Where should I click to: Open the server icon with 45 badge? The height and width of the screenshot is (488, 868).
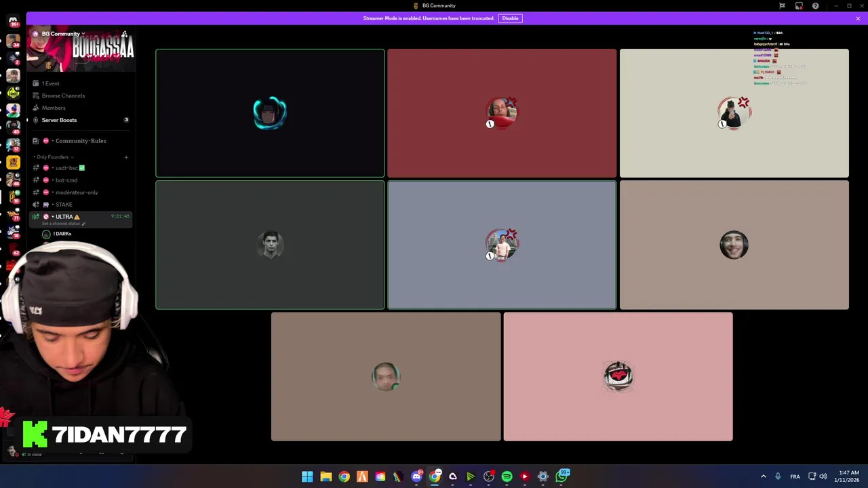[13, 127]
